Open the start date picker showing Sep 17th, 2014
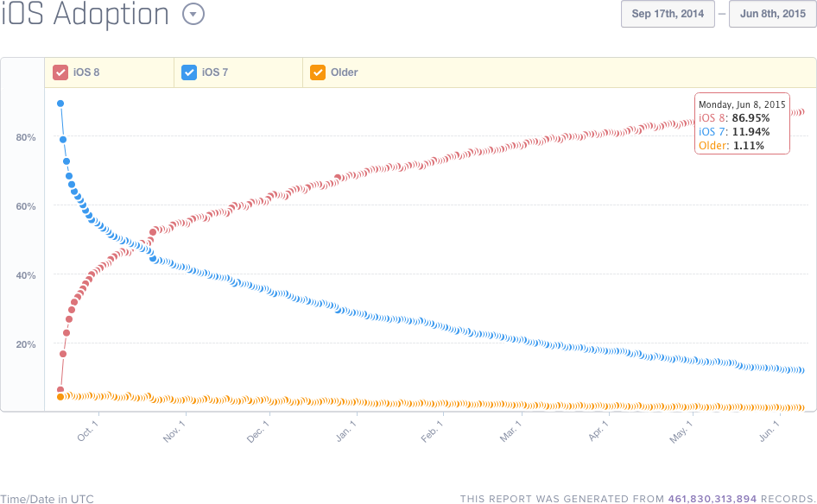817x504 pixels. pos(667,14)
